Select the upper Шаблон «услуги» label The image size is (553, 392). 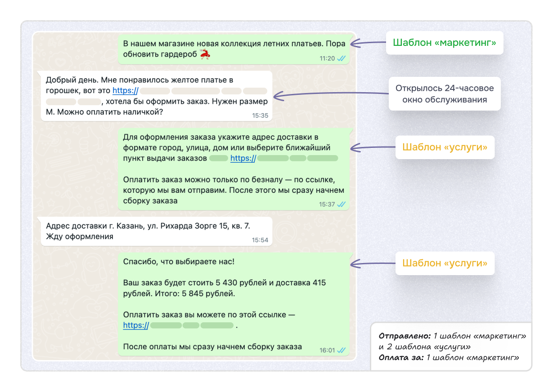[x=445, y=147]
